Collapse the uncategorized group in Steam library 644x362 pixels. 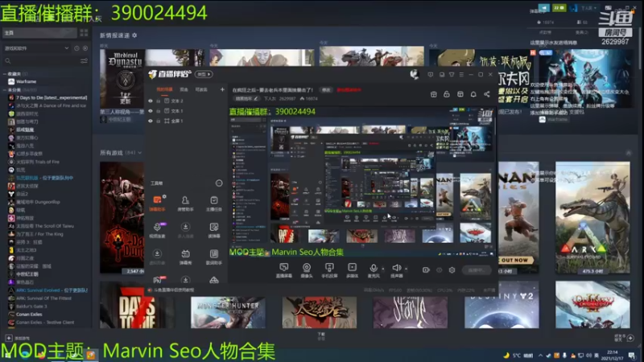tap(5, 90)
